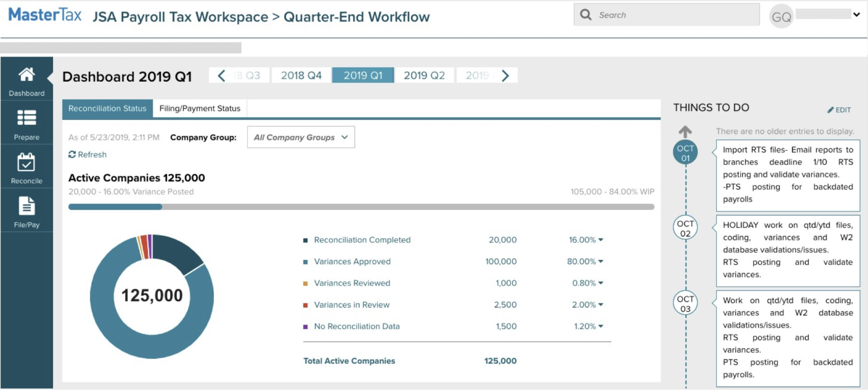Open the Prepare list icon
Viewport: 868px width, 390px height.
(26, 118)
